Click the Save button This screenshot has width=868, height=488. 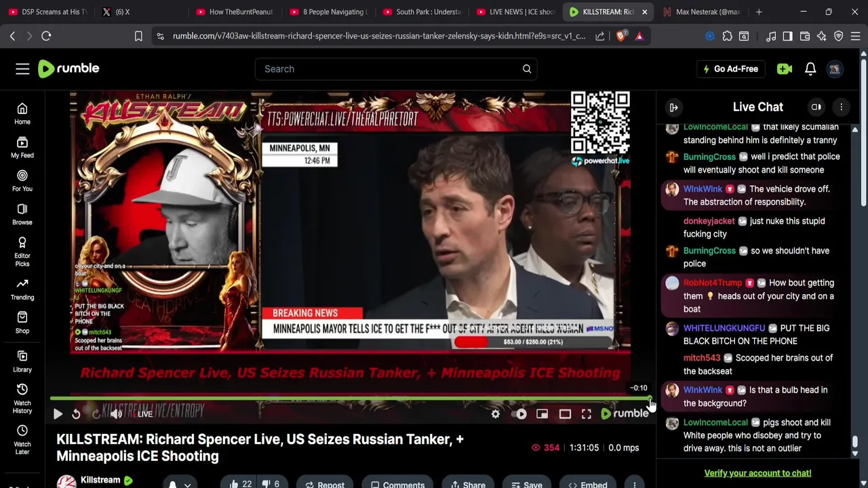(527, 484)
